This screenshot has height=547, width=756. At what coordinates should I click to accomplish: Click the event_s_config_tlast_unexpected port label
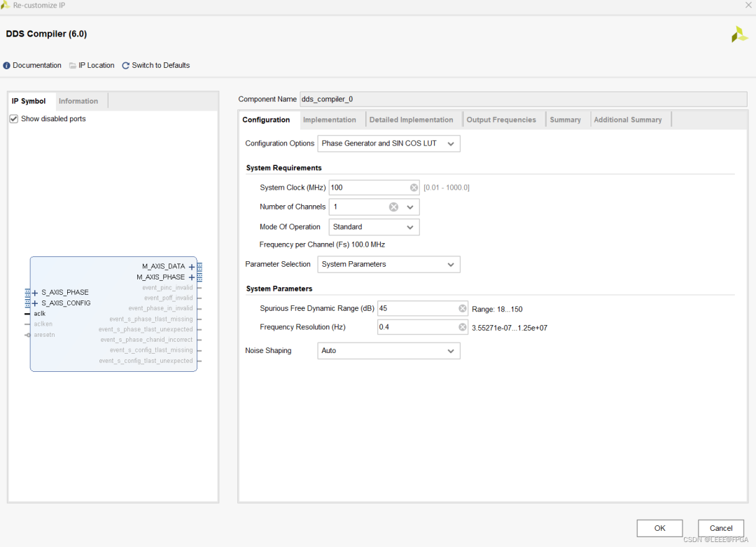(x=146, y=361)
